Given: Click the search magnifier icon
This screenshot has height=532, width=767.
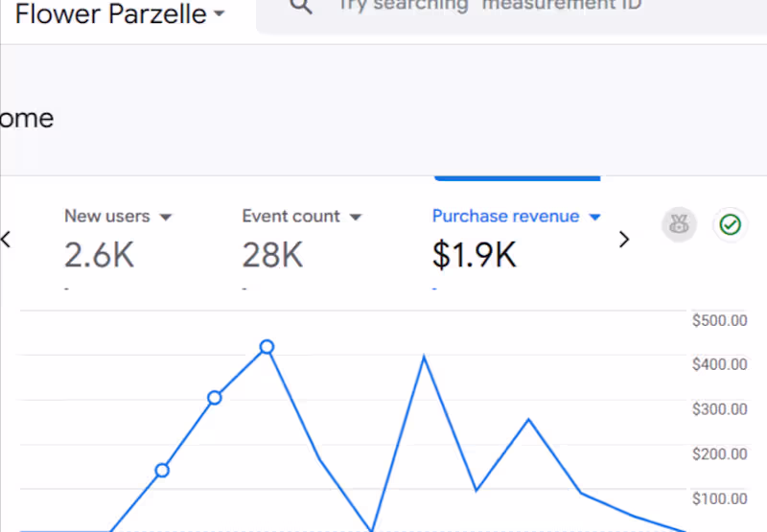Looking at the screenshot, I should coord(301,6).
